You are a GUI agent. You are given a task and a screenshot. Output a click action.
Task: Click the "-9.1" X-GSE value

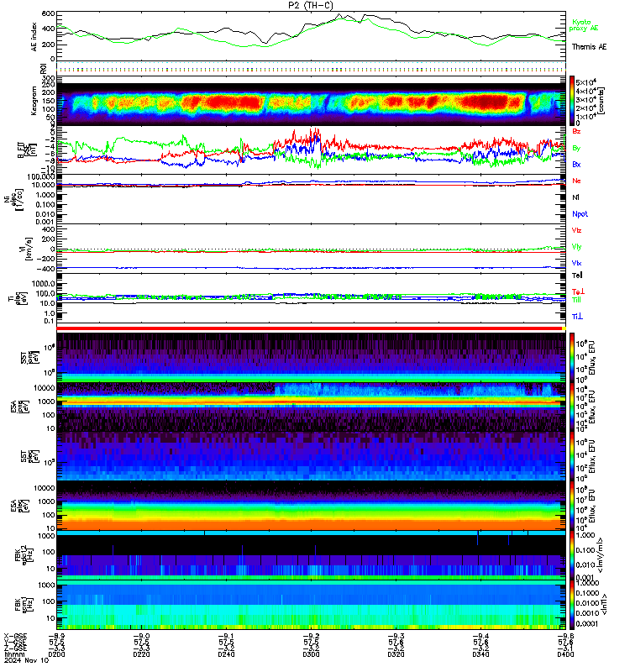coord(226,636)
